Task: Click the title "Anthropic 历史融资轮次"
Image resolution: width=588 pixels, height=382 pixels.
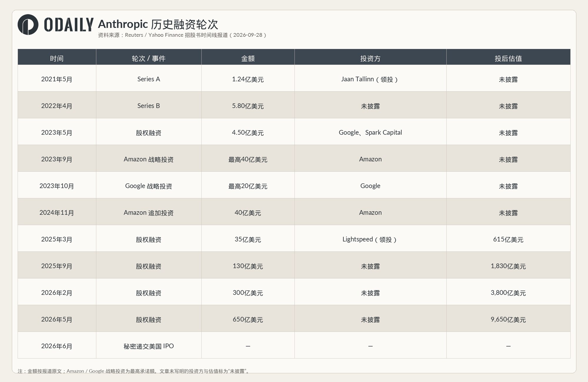Action: 158,24
